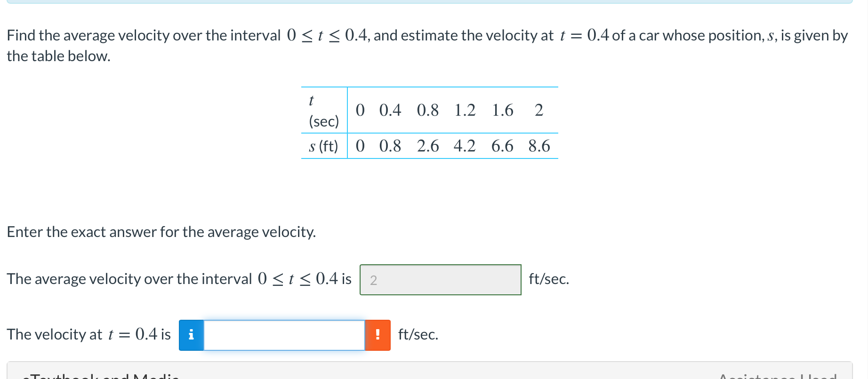Screen dimensions: 868x379
Task: Select the value 2.6 in the position row
Action: [x=428, y=146]
